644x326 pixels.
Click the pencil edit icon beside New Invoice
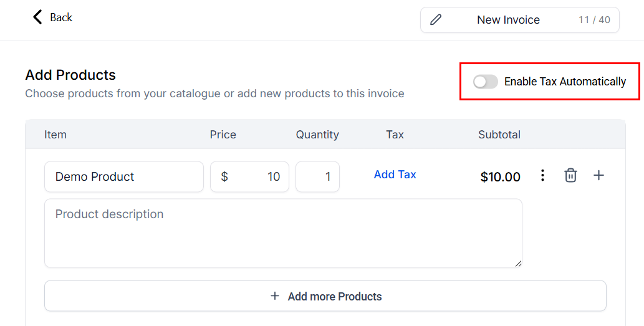pos(436,20)
